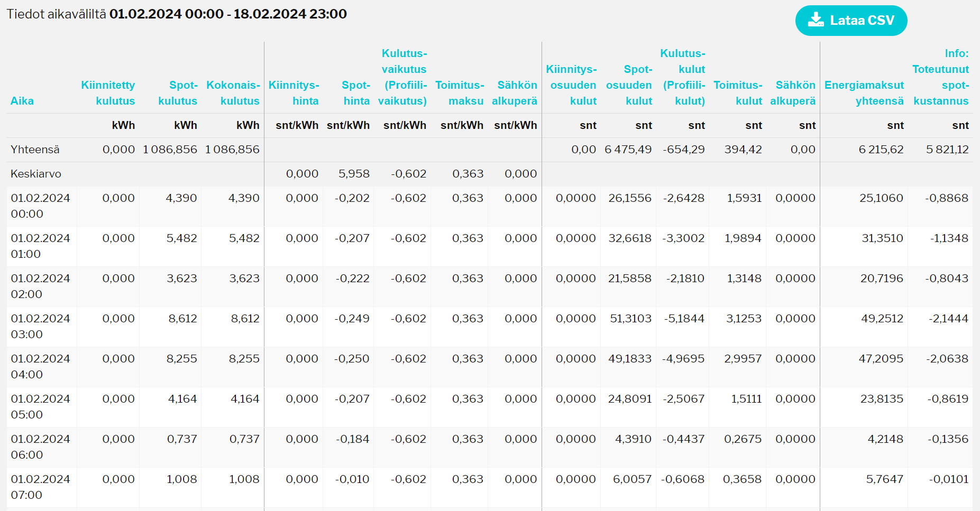Click the Spot-osuuden kulut header
The image size is (980, 511).
coord(629,85)
